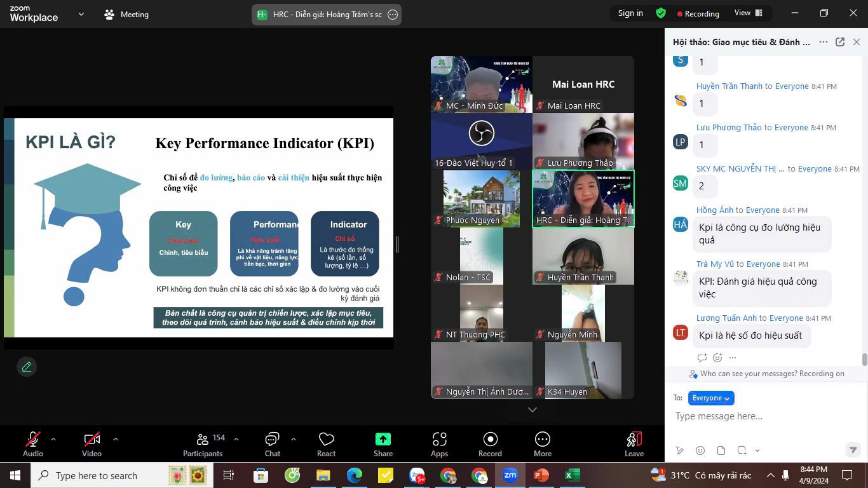The width and height of the screenshot is (868, 488).
Task: Select 16-Đào Việt Huy-tổ 1 tile
Action: click(x=482, y=142)
